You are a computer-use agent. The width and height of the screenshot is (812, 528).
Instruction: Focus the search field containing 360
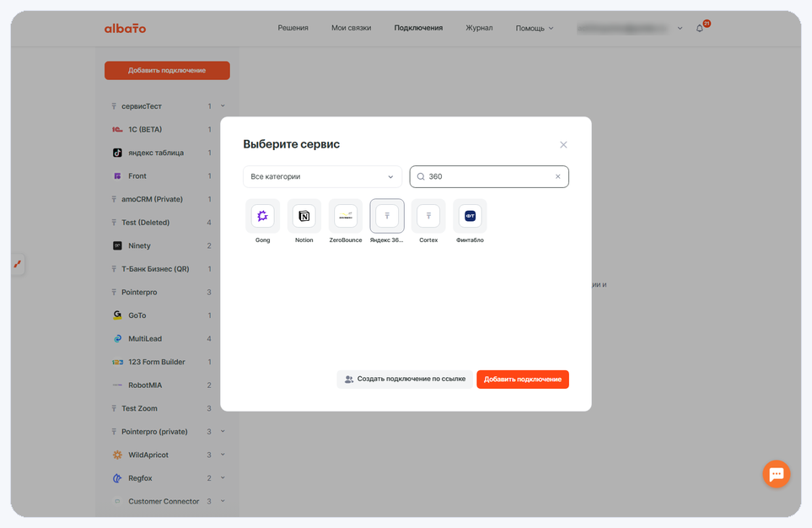(489, 176)
